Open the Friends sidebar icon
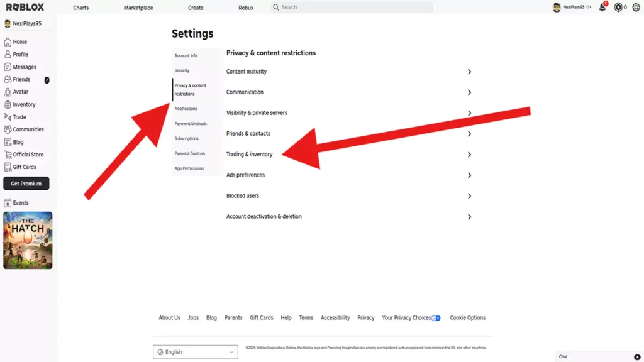Viewport: 644px width, 362px height. [x=8, y=79]
